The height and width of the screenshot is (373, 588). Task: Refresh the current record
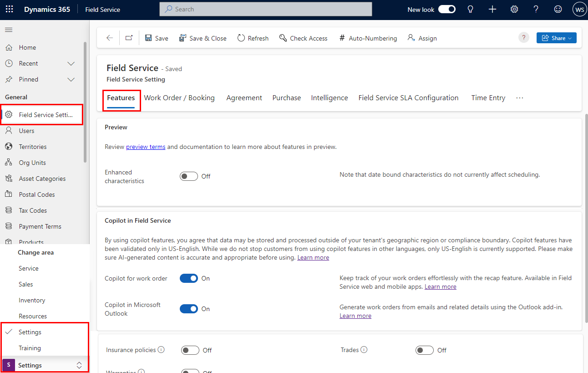(253, 38)
